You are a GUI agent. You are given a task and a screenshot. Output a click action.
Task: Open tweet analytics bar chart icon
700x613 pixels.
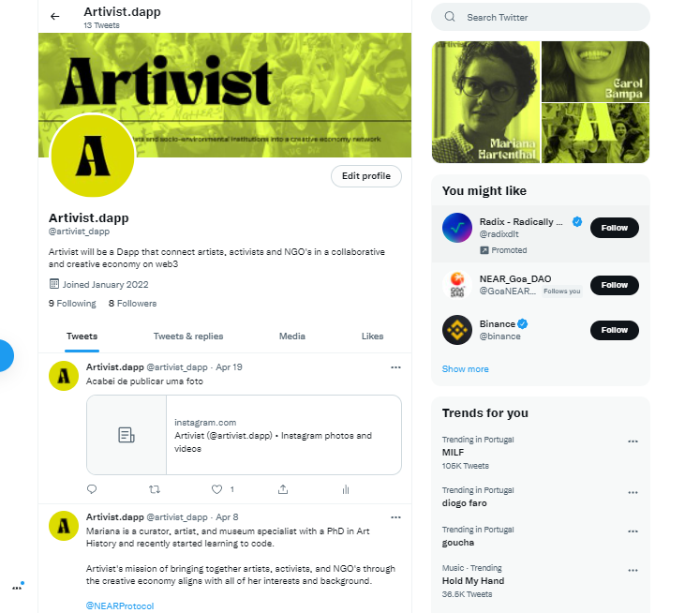pos(346,489)
